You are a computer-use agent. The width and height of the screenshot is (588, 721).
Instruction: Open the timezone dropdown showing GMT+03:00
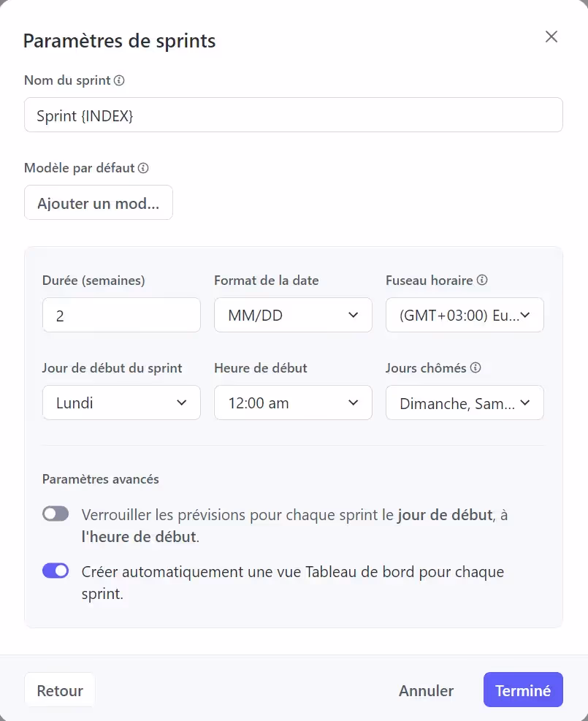(x=465, y=315)
